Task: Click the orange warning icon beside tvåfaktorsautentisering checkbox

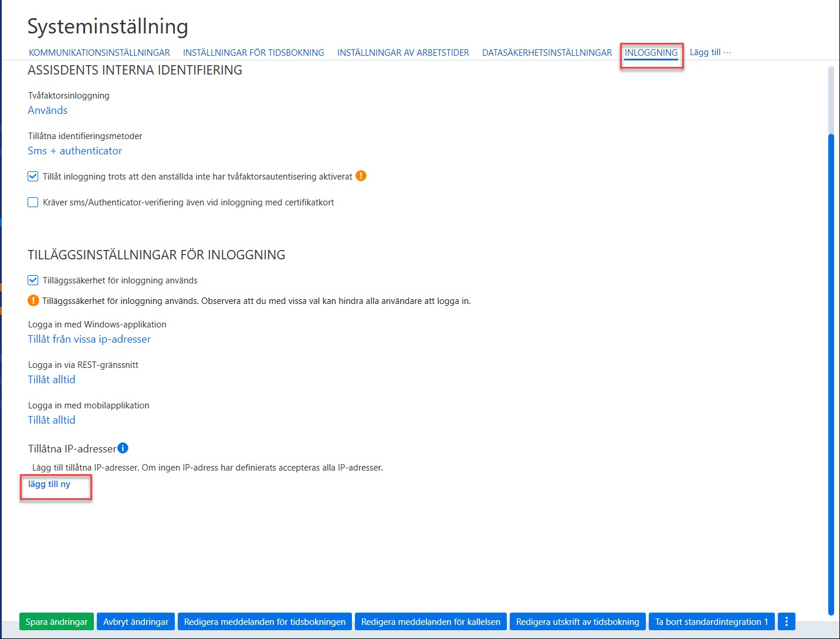Action: click(x=361, y=175)
